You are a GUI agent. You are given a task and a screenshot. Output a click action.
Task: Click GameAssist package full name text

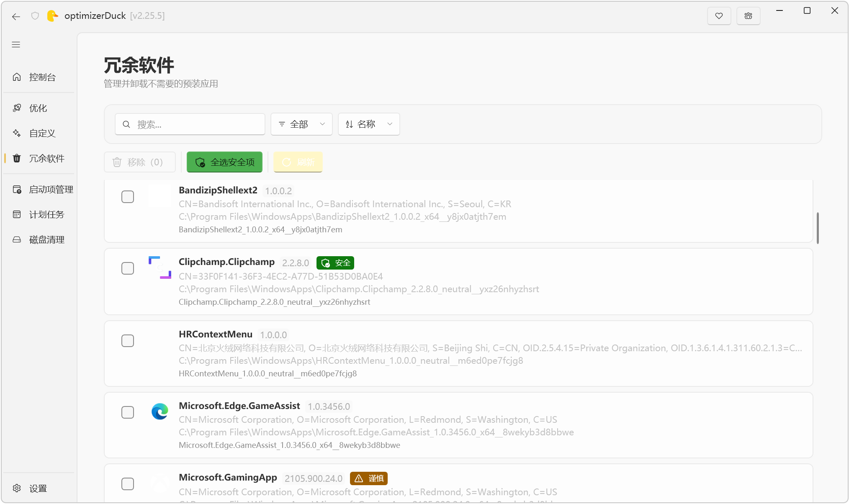tap(289, 445)
